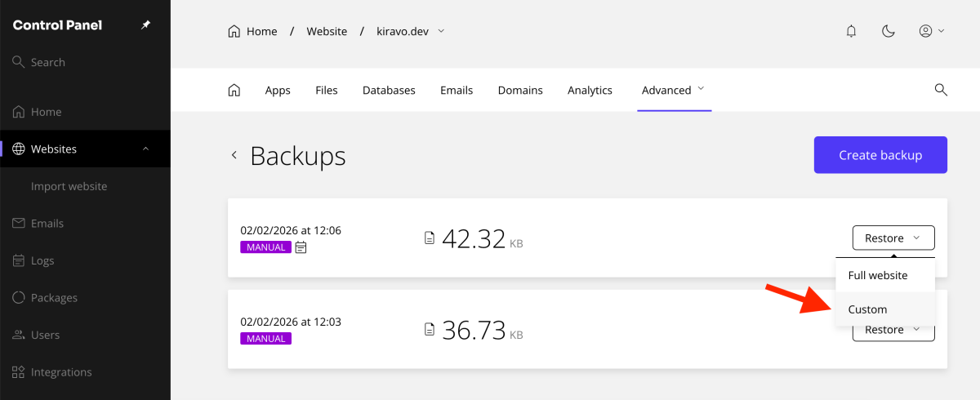Click the Backups page heading
980x400 pixels.
coord(298,156)
